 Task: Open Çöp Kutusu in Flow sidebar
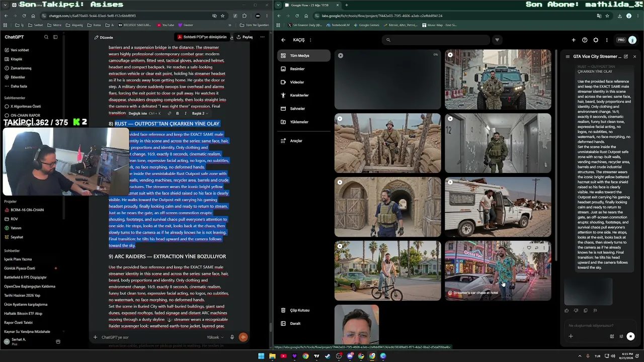point(304,310)
